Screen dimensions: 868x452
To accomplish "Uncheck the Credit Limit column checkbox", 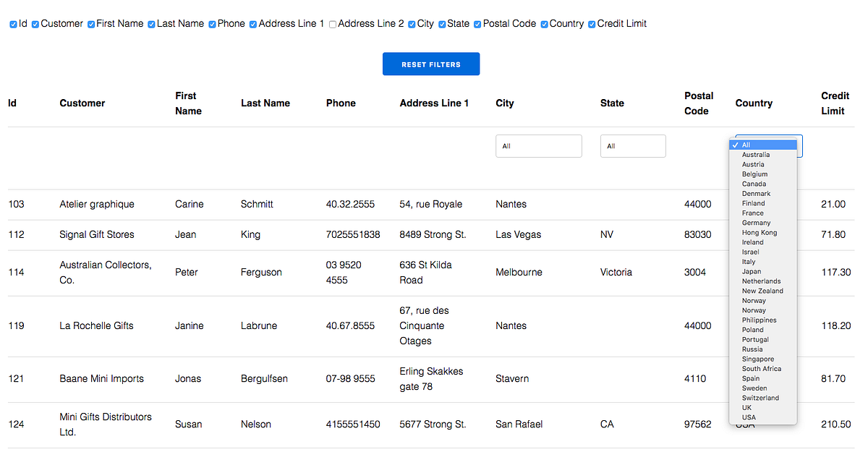I will [x=592, y=24].
